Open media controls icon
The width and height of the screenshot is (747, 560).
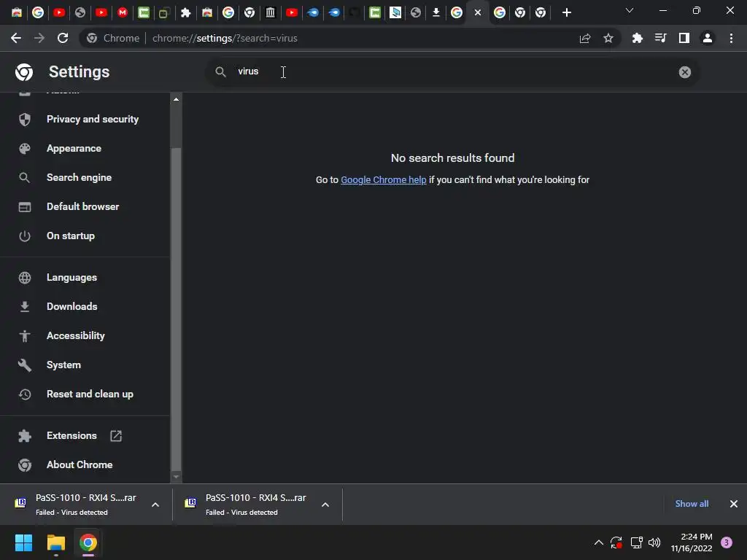[x=661, y=38]
